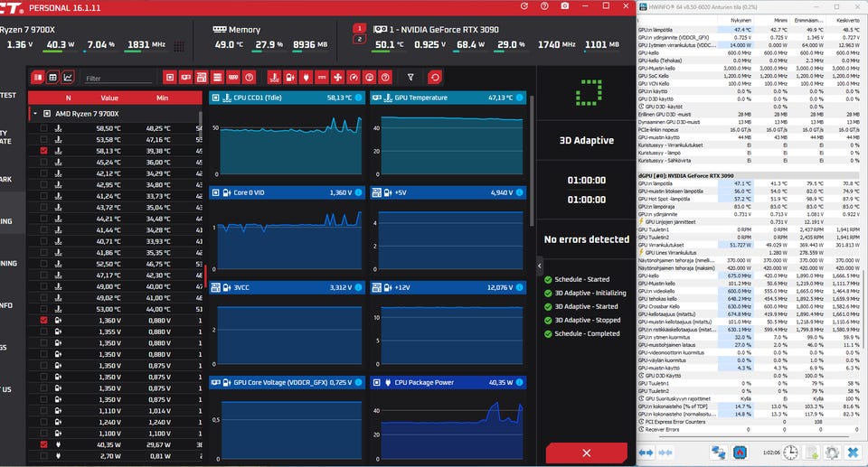
Task: Open the TEST sidebar menu item
Action: click(x=8, y=95)
